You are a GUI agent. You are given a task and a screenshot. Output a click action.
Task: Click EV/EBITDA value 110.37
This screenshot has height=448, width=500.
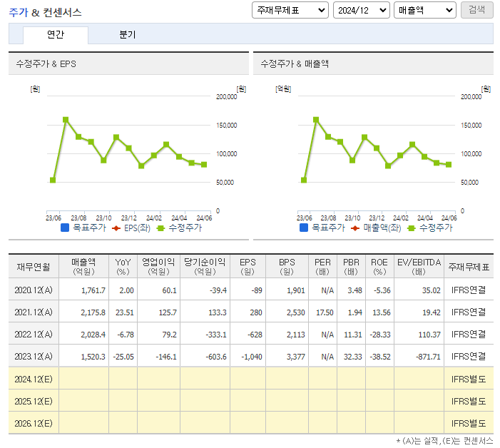point(429,335)
